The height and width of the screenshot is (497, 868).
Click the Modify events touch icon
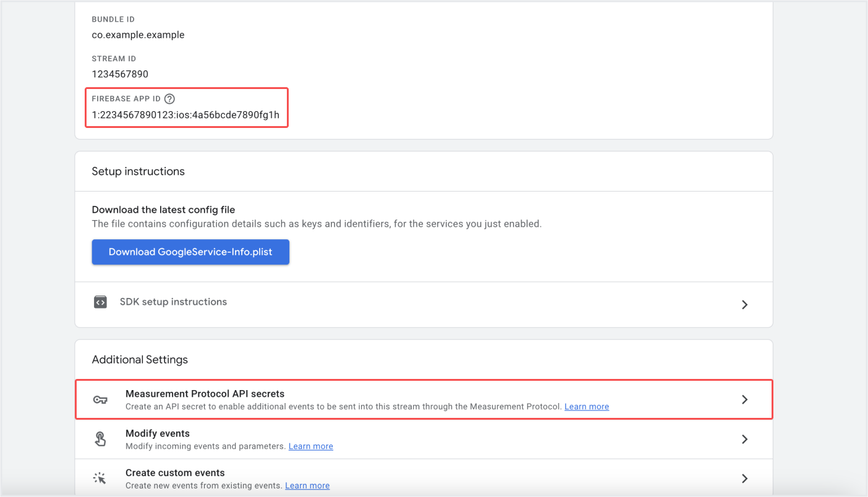100,439
